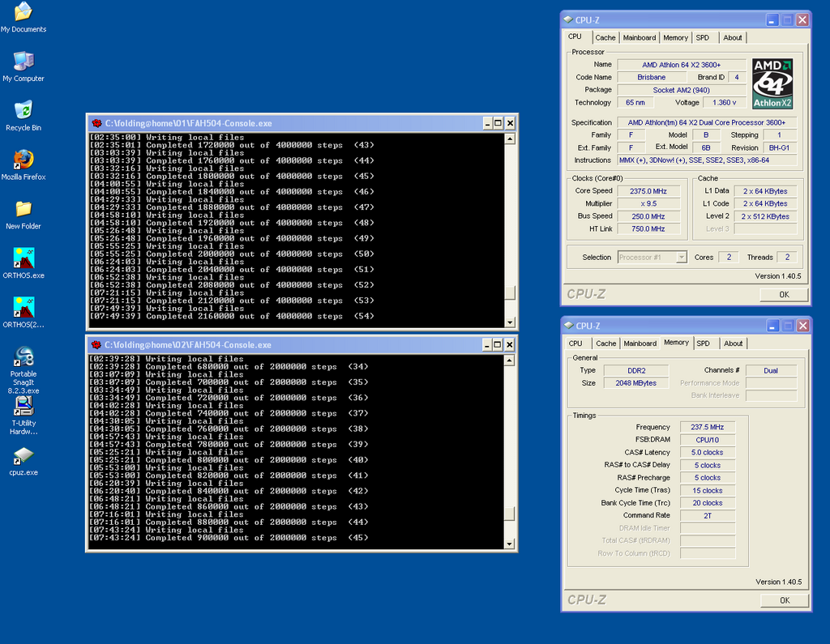Select SPD tab in lower CPU-Z window

[703, 343]
